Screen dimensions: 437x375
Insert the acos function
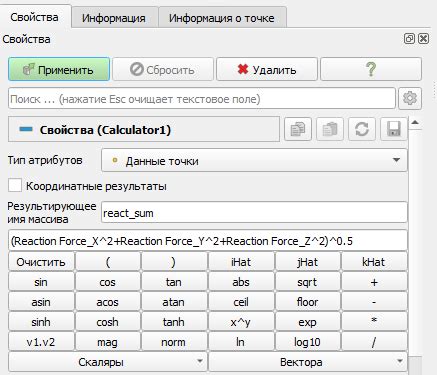coord(108,302)
